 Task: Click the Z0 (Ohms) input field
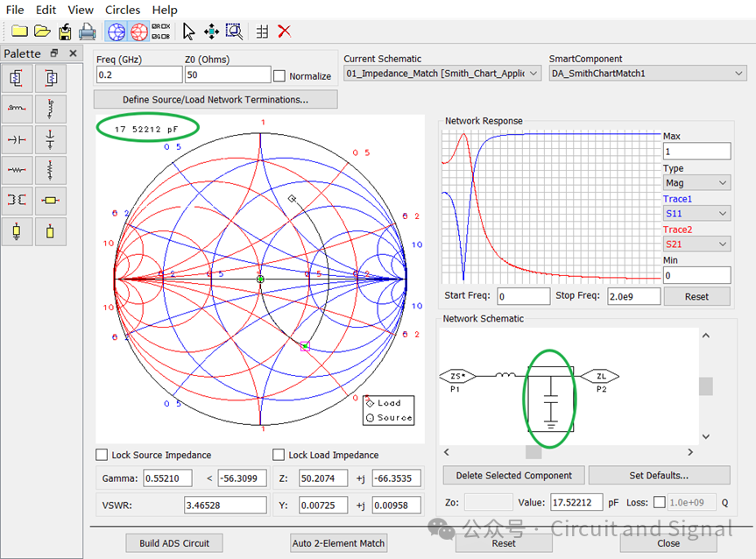tap(228, 74)
